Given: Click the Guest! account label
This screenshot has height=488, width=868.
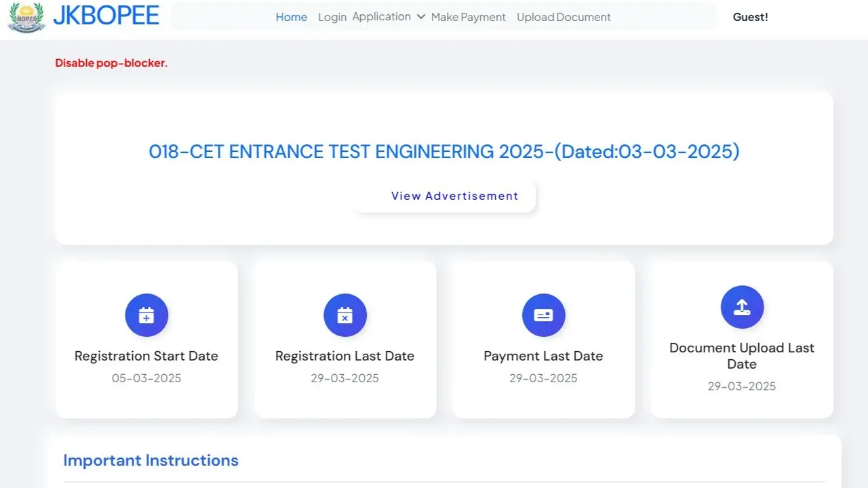Looking at the screenshot, I should click(x=750, y=17).
